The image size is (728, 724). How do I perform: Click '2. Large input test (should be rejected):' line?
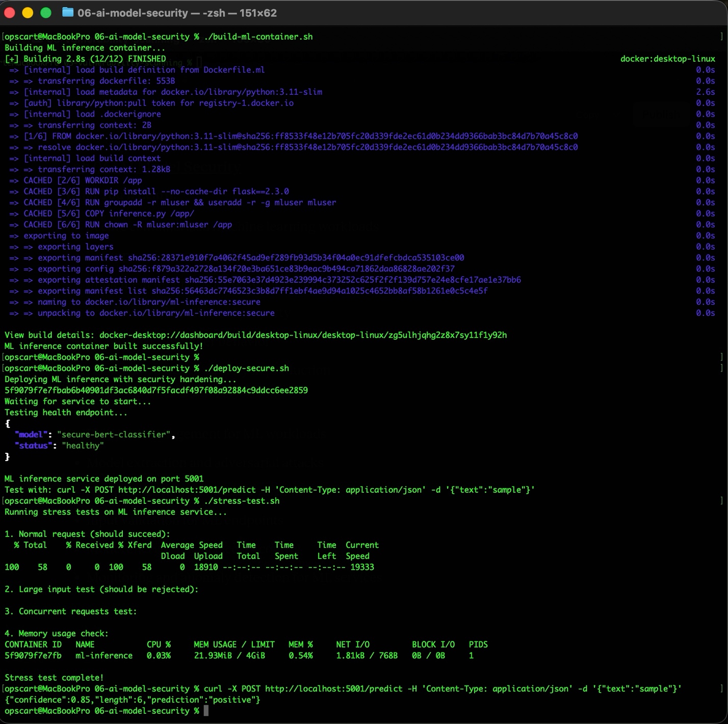tap(101, 589)
